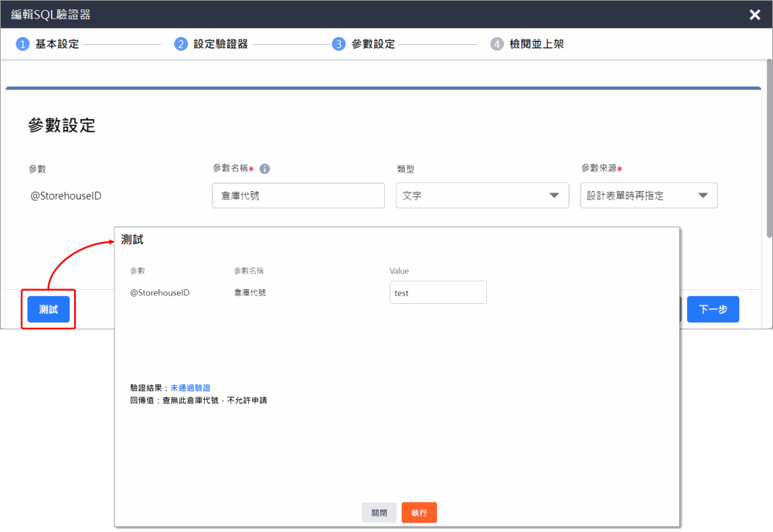The width and height of the screenshot is (773, 532).
Task: Click the step 2 number circle
Action: coord(181,44)
